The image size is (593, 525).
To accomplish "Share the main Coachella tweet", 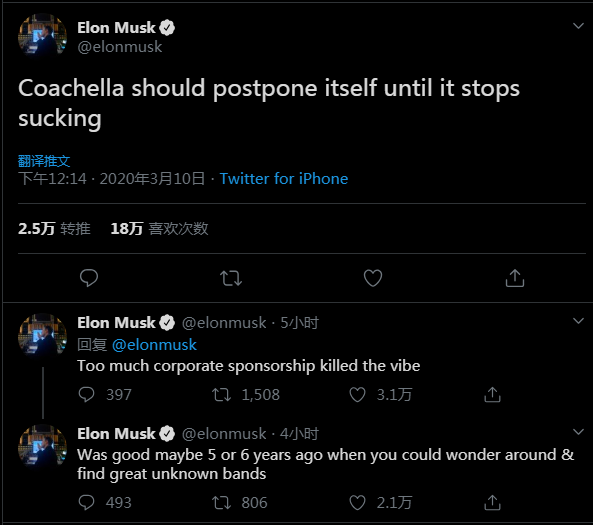I will (515, 278).
